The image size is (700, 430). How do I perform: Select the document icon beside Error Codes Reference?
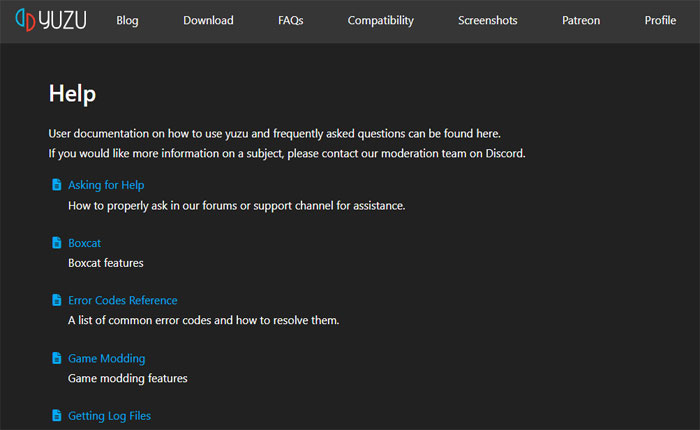coord(56,300)
